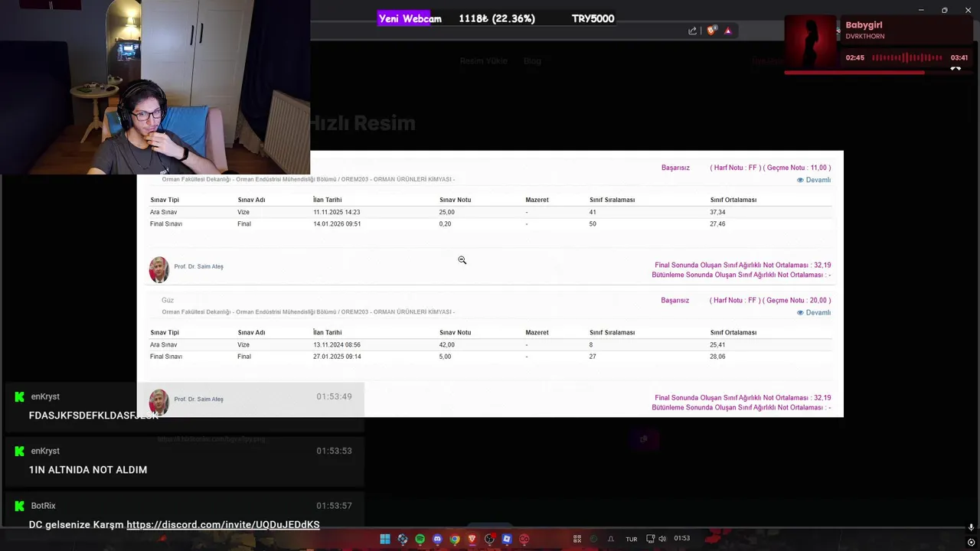
Task: Click first Prof. Dr. Saim Ateş name
Action: coord(198,266)
